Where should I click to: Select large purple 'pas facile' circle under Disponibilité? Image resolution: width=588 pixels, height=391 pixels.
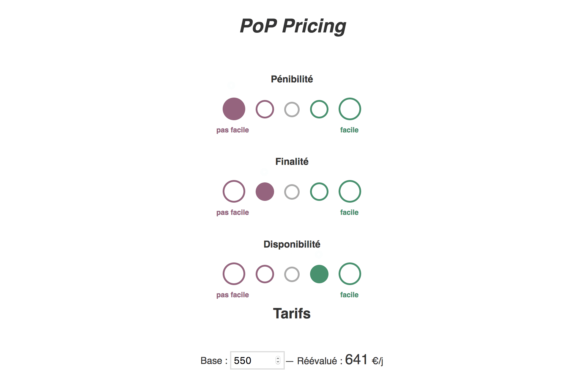[x=234, y=274]
